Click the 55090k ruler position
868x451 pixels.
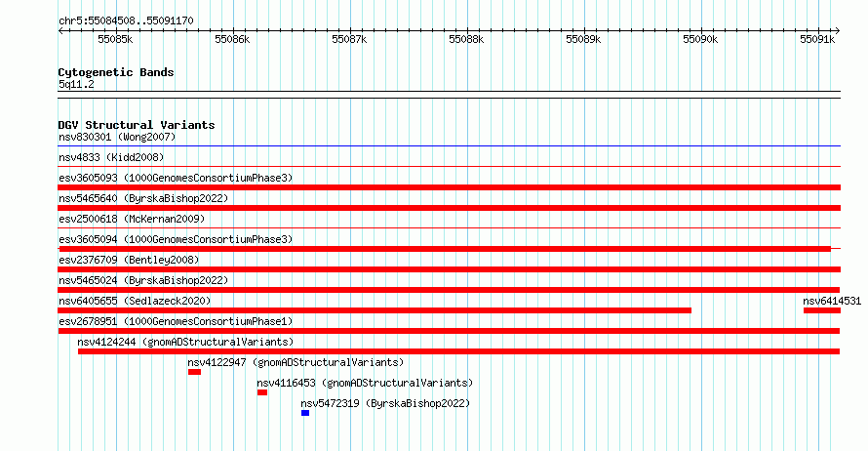(700, 39)
